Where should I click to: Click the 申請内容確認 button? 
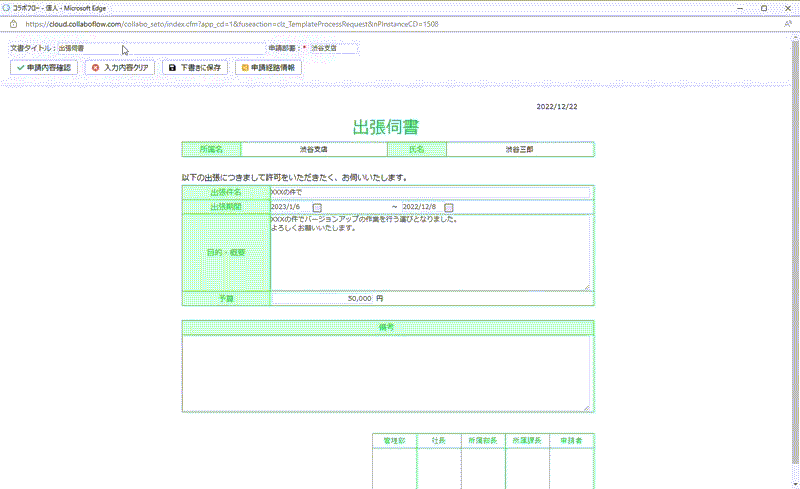click(44, 67)
